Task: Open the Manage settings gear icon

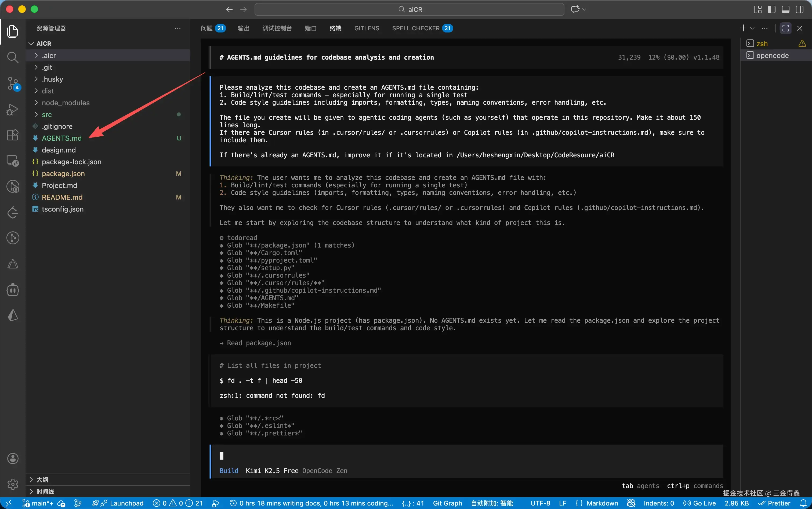Action: (x=13, y=484)
